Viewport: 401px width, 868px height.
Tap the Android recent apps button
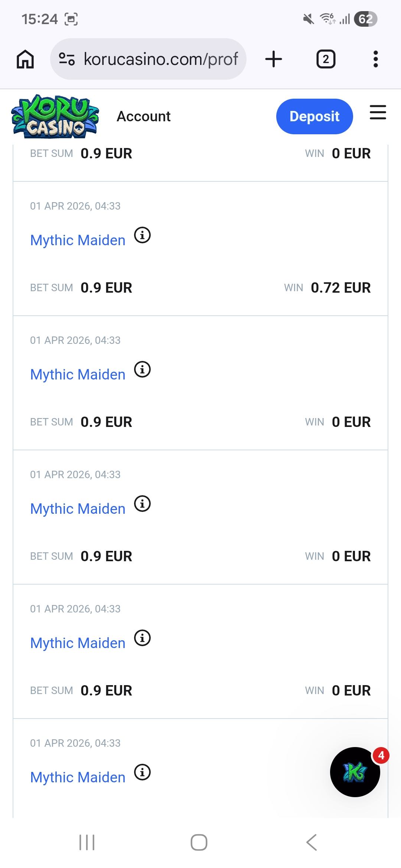87,842
